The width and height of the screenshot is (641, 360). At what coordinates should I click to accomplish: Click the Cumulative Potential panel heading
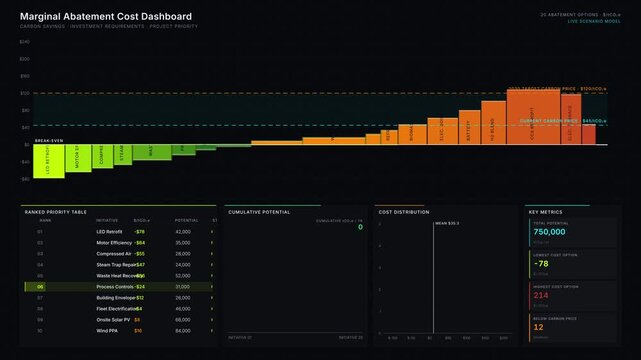(259, 212)
